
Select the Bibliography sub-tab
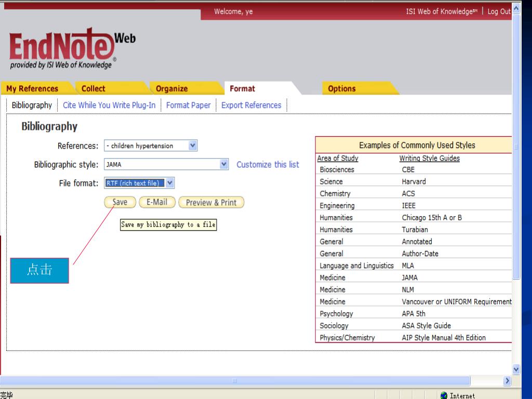[x=32, y=105]
